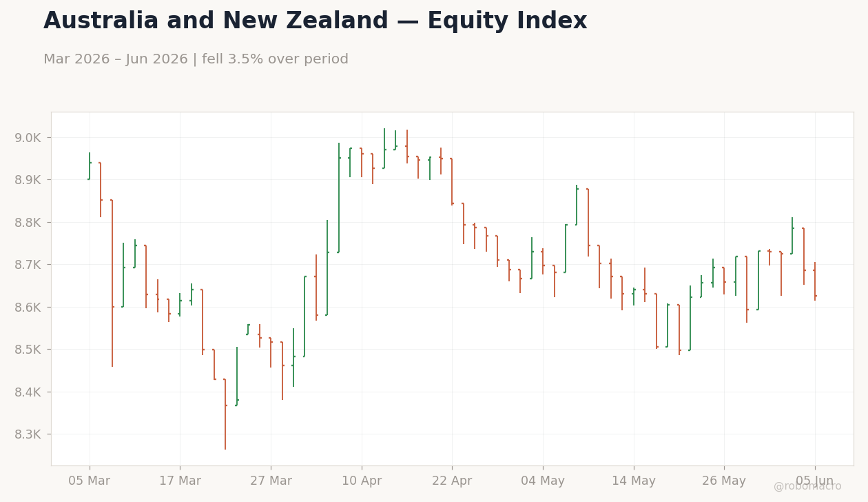868x502 pixels.
Task: Select the 27 Mar date tick
Action: click(271, 481)
